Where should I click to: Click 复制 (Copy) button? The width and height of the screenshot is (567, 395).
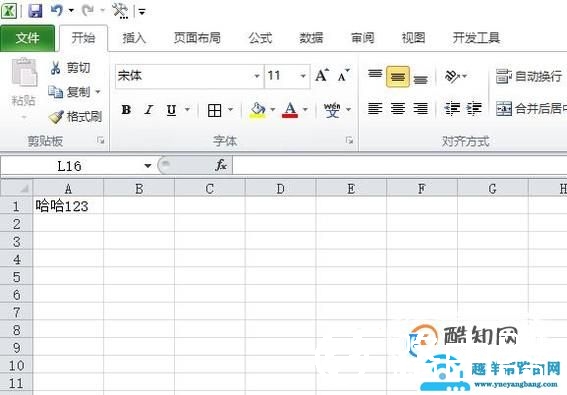[x=69, y=92]
